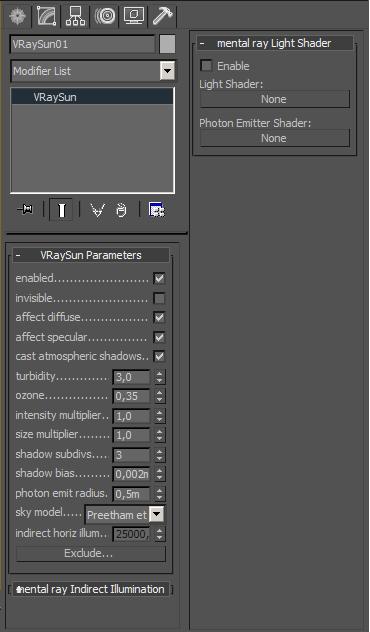This screenshot has height=632, width=370.
Task: Expand mental ray Indirect Illumination rollout
Action: [x=91, y=589]
